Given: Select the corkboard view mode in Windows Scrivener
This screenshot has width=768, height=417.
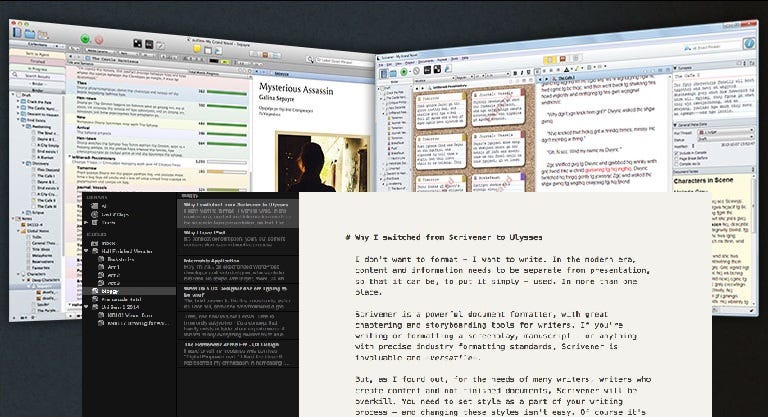Looking at the screenshot, I should [563, 59].
